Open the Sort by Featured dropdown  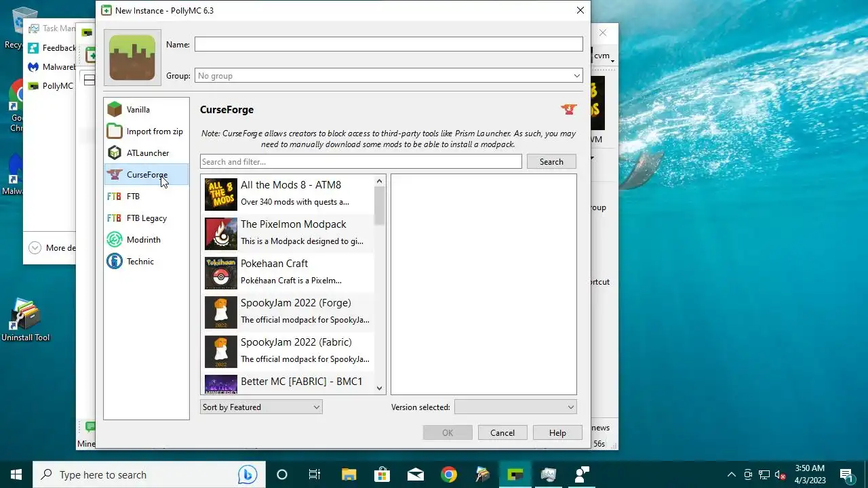point(261,407)
